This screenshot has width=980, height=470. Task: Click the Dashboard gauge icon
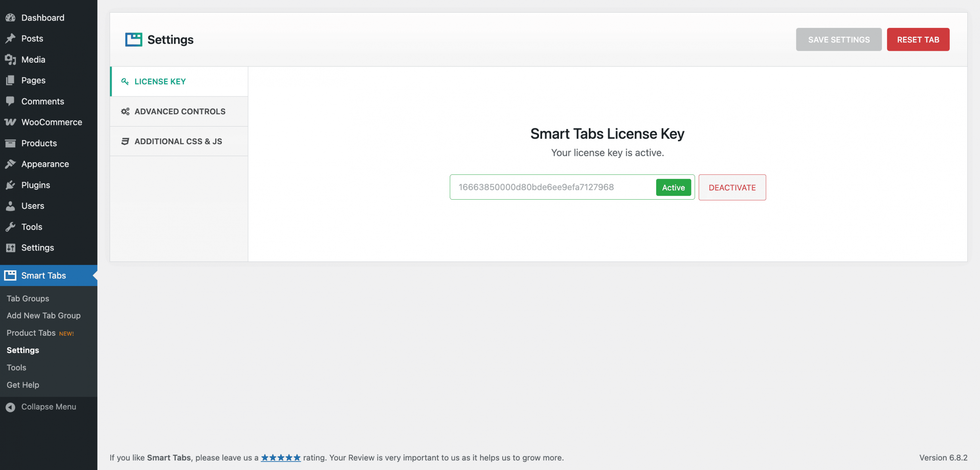[x=10, y=18]
